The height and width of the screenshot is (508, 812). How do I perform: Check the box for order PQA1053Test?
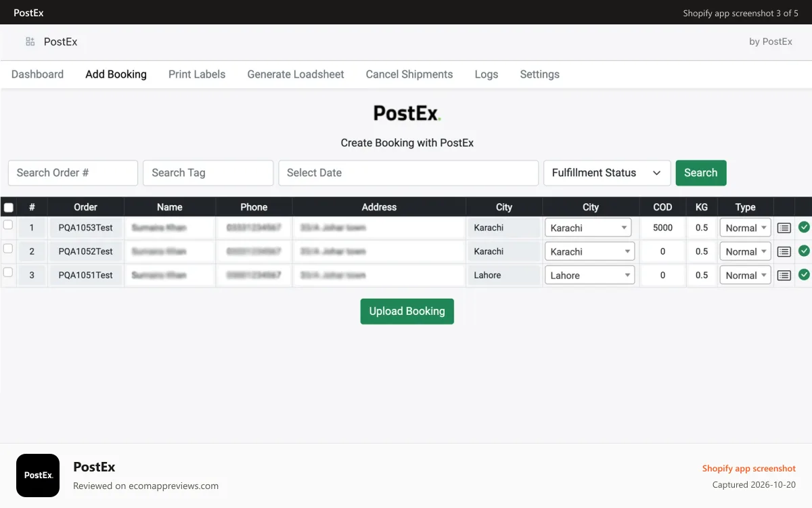click(x=8, y=225)
